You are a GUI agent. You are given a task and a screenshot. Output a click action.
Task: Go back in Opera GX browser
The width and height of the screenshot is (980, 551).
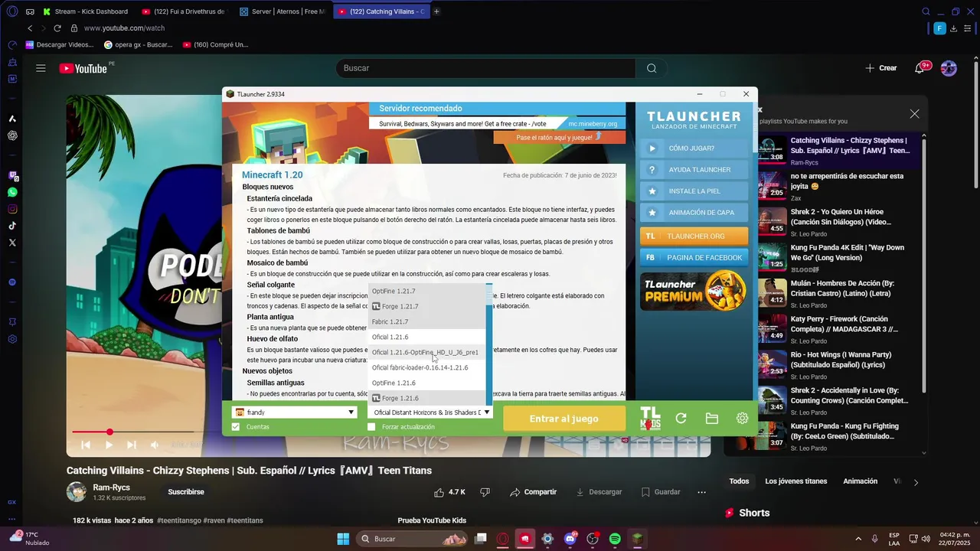[x=30, y=28]
